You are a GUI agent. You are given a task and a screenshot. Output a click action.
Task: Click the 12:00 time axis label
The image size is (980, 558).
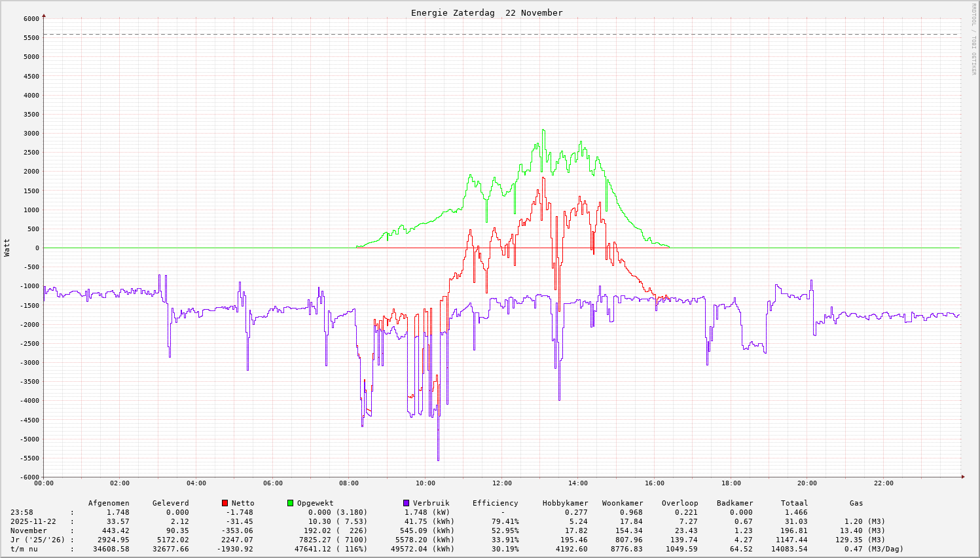click(502, 483)
